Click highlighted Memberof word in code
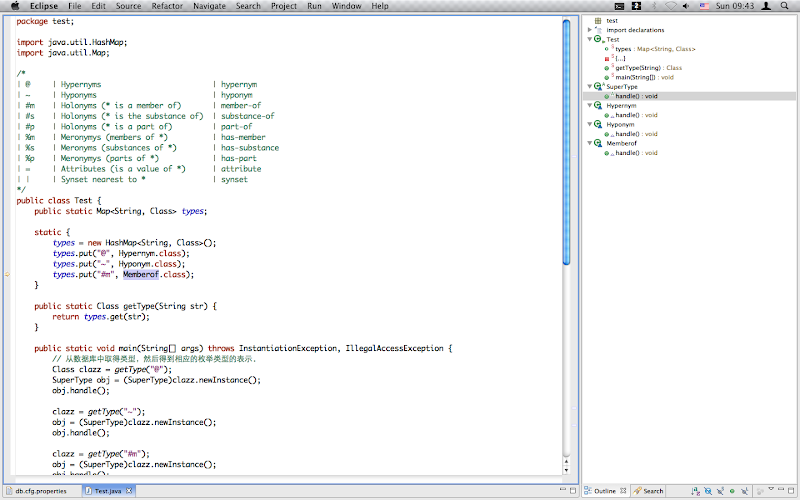This screenshot has height=500, width=800. tap(140, 274)
